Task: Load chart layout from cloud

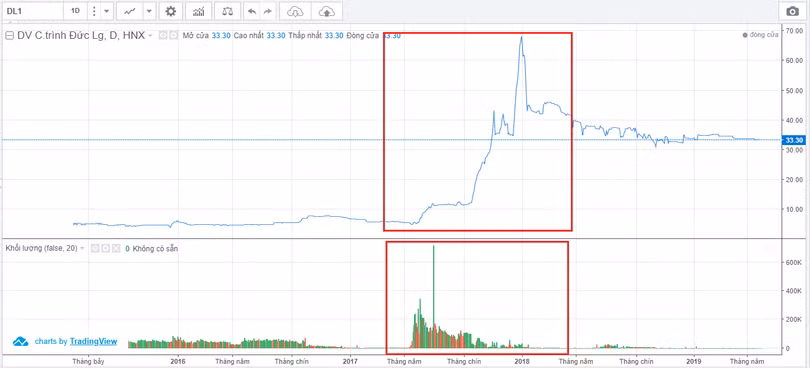Action: 295,11
